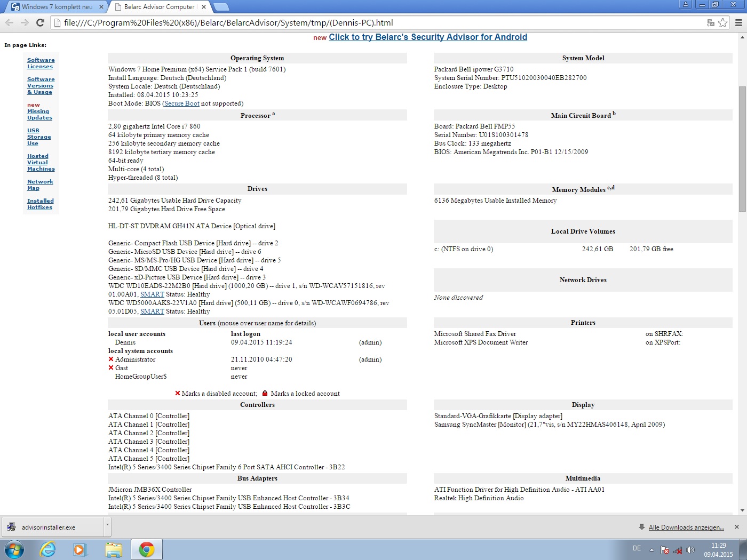Click the Dennis user account name
The height and width of the screenshot is (560, 747).
125,342
